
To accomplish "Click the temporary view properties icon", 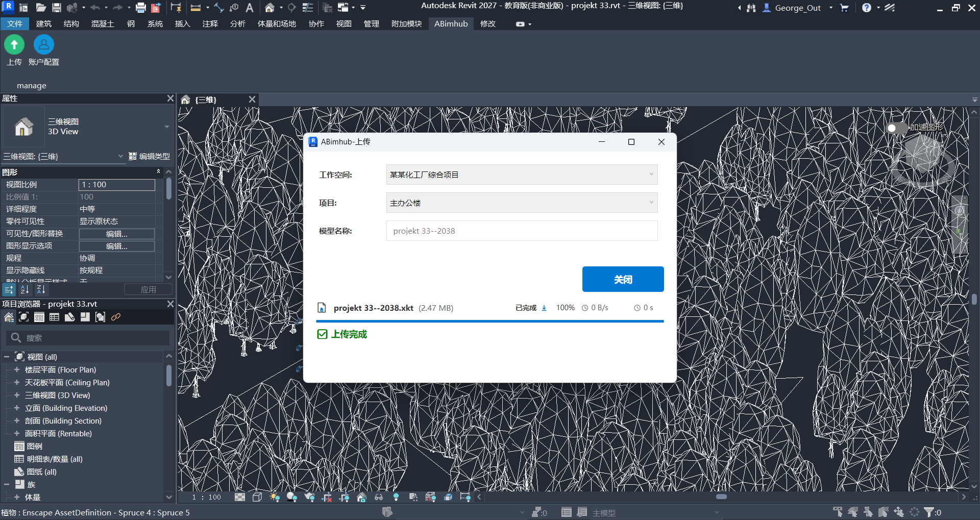I will click(x=413, y=497).
